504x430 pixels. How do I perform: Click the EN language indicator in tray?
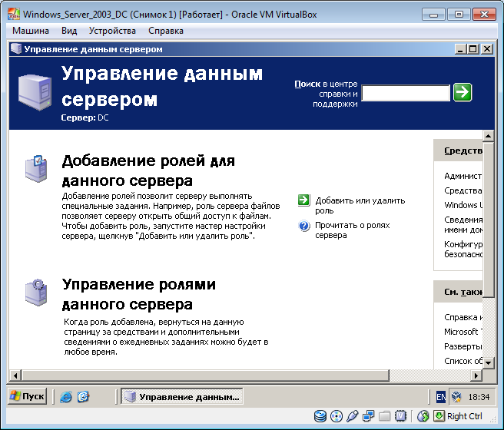[441, 397]
